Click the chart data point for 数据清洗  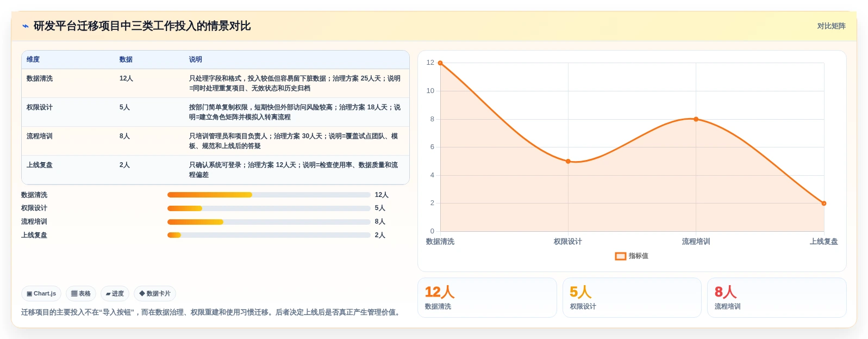440,63
